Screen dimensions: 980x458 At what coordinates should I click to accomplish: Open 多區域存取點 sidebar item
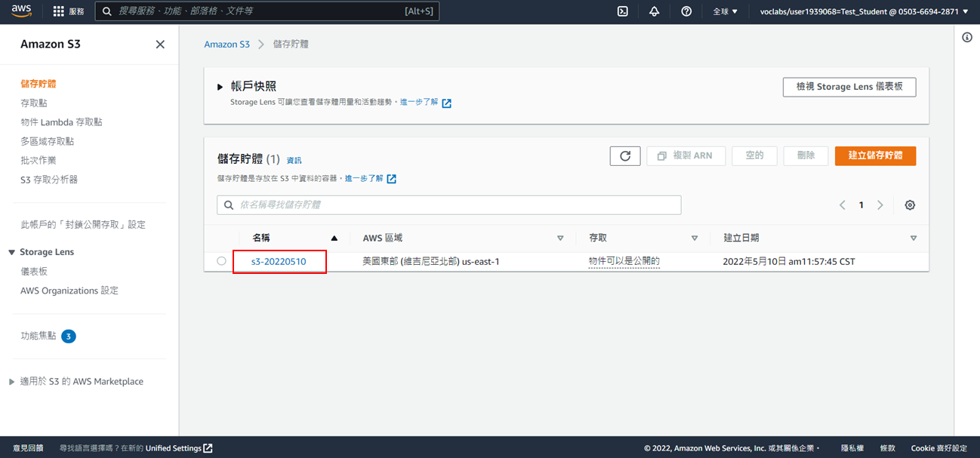48,141
